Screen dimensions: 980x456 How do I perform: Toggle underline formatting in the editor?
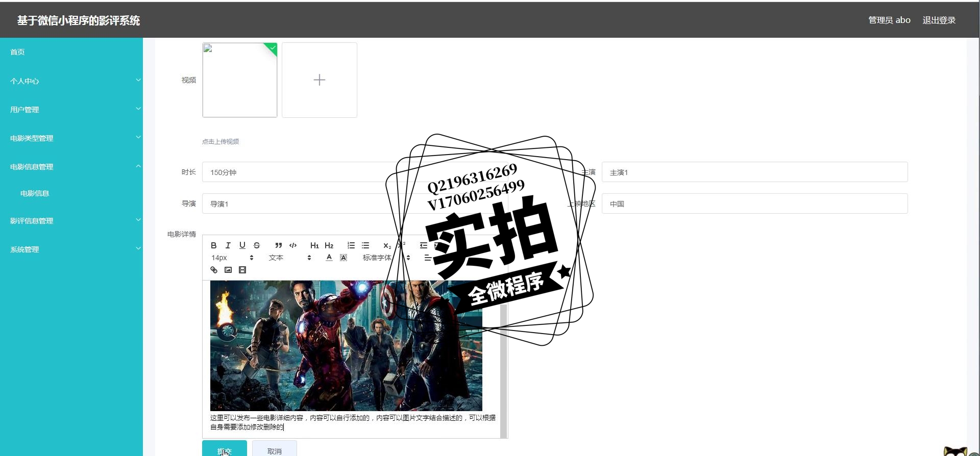(x=242, y=245)
